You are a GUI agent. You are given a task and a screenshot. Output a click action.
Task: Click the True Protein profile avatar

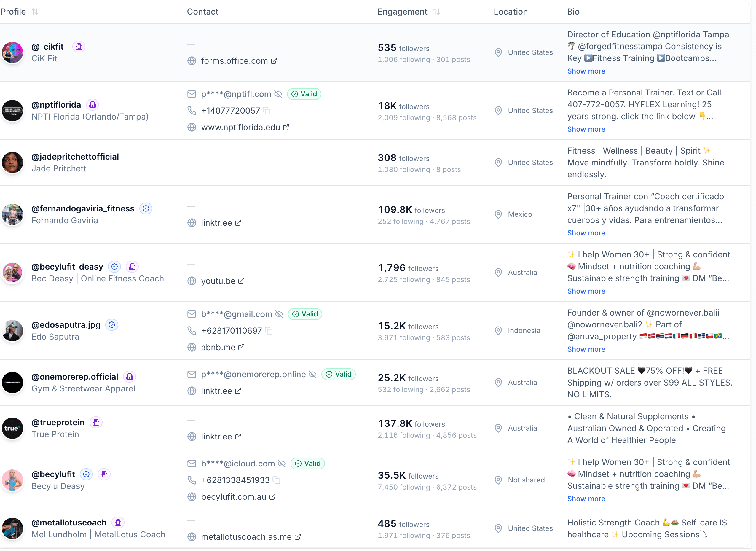click(12, 429)
